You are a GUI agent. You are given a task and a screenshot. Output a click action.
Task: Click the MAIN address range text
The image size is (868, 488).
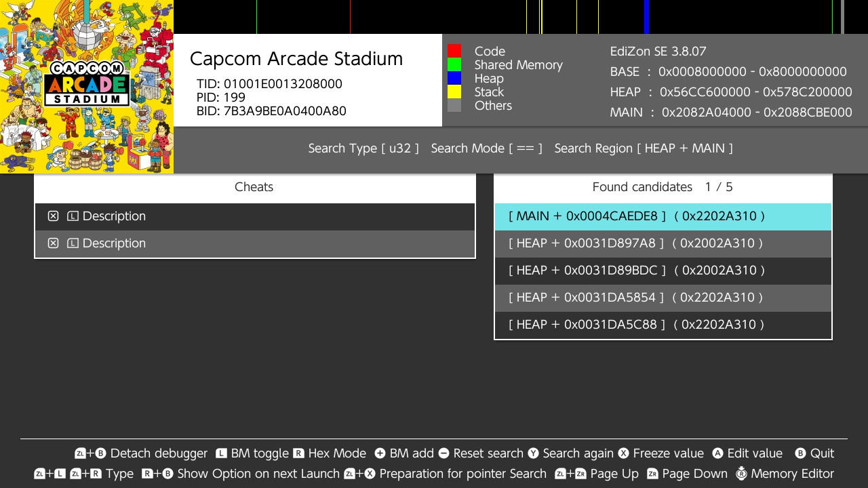pos(731,113)
